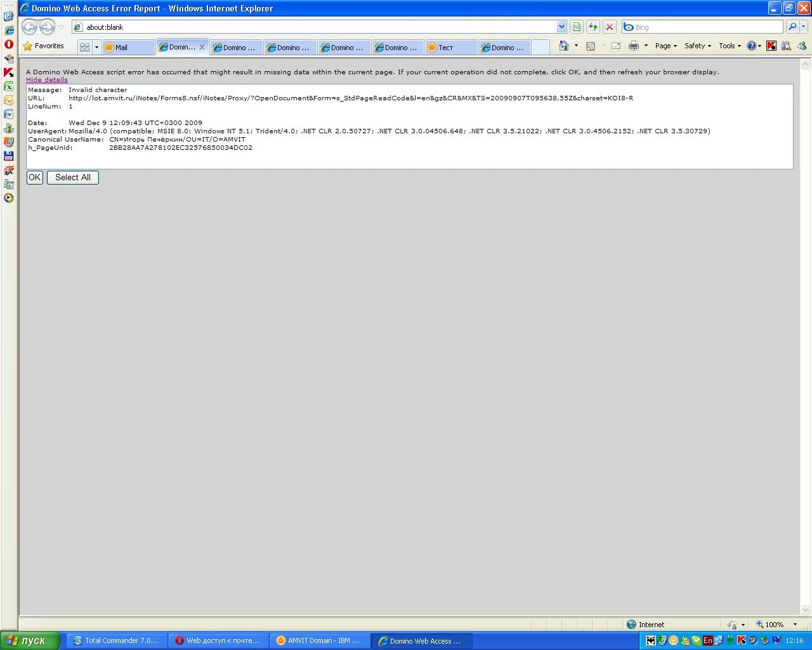The image size is (812, 650).
Task: Click the Kaspersky icon in the command bar
Action: [771, 46]
